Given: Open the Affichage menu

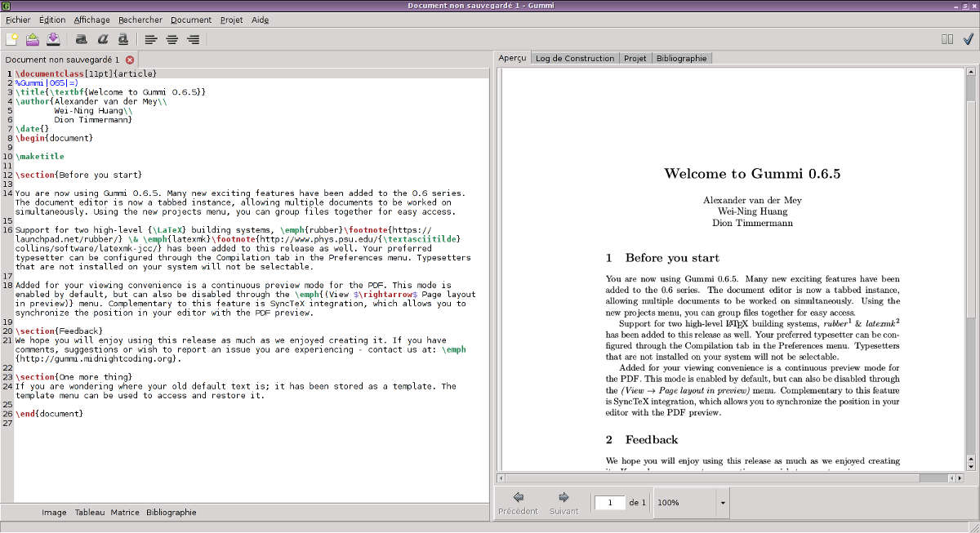Looking at the screenshot, I should tap(91, 20).
